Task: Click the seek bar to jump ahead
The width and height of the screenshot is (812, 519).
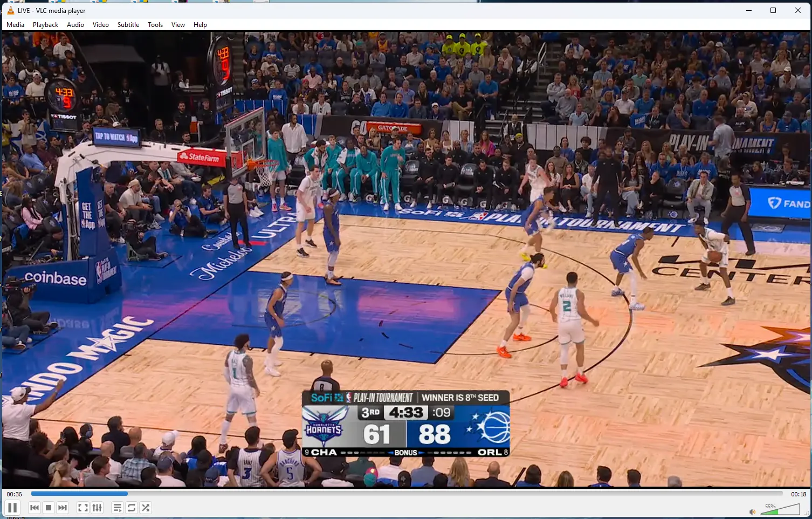Action: pyautogui.click(x=407, y=494)
